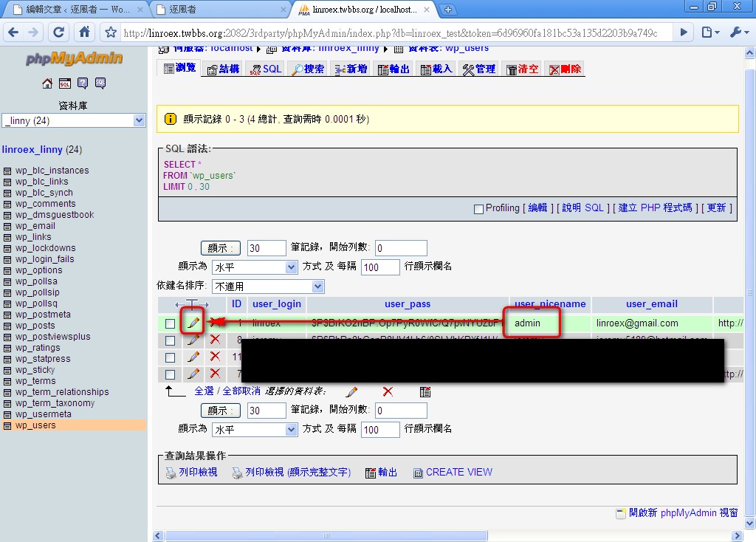The width and height of the screenshot is (756, 542).
Task: Click 建立 PHP 程式碼 link
Action: click(x=656, y=207)
